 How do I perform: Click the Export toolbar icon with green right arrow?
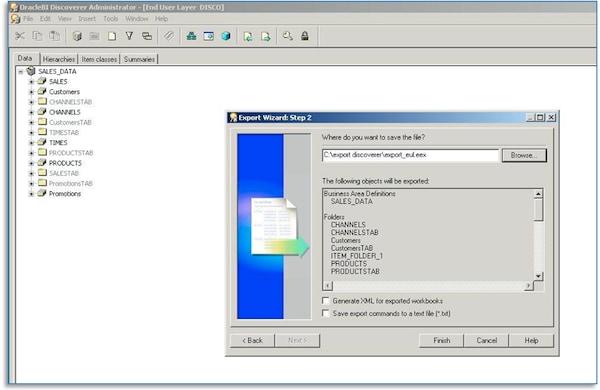265,36
